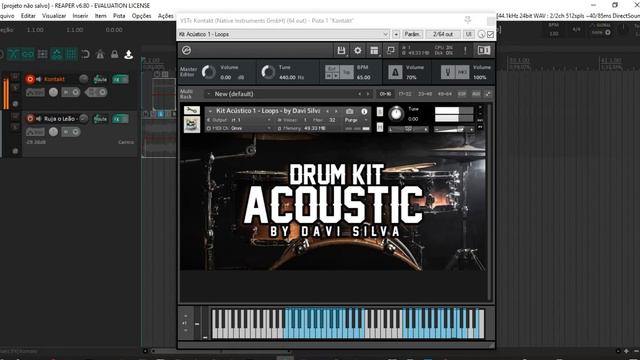
Task: Click the exclamation panic icon in Kontakt
Action: pyautogui.click(x=465, y=50)
